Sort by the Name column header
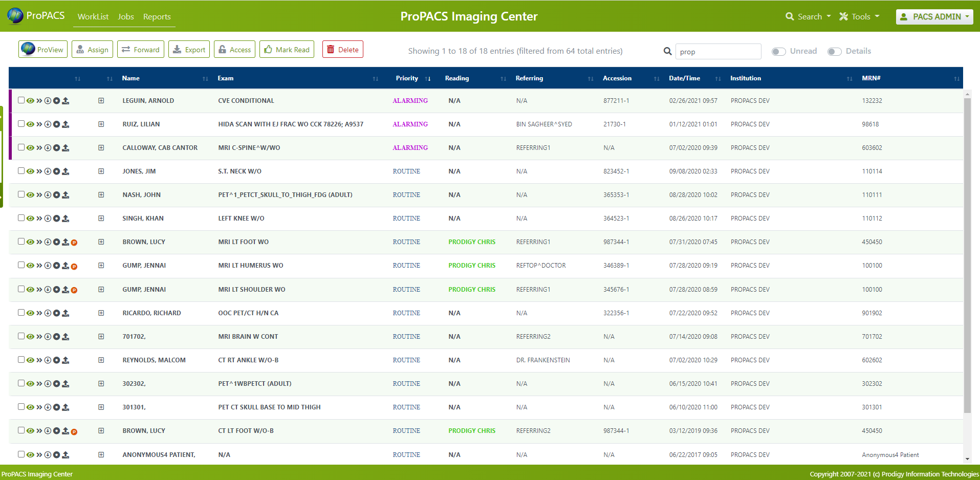Screen dimensions: 980x480 131,78
